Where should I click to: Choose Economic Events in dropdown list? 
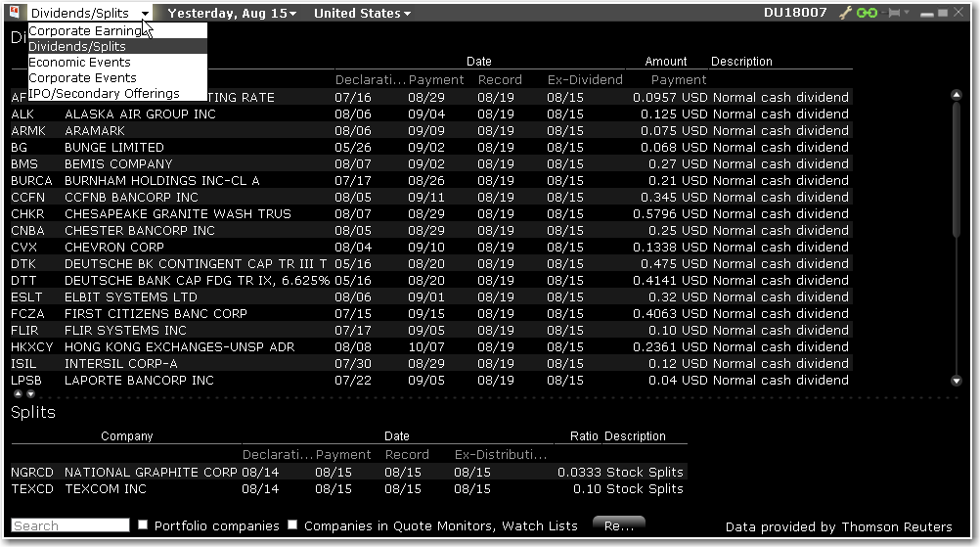(x=82, y=63)
